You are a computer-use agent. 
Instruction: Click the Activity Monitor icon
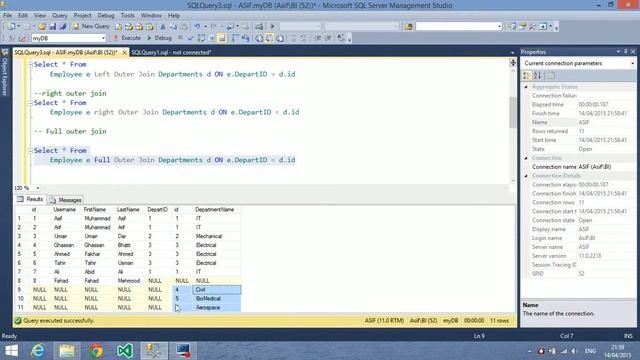point(259,27)
